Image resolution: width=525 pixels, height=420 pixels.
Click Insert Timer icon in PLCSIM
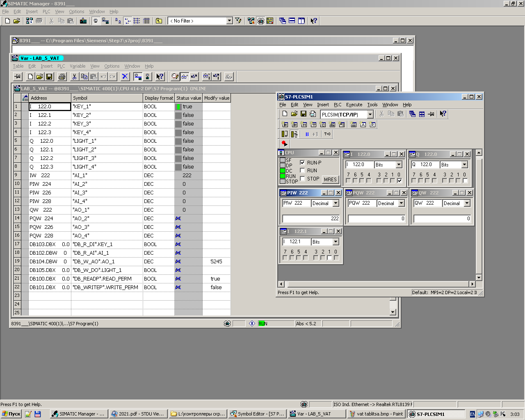tap(313, 124)
